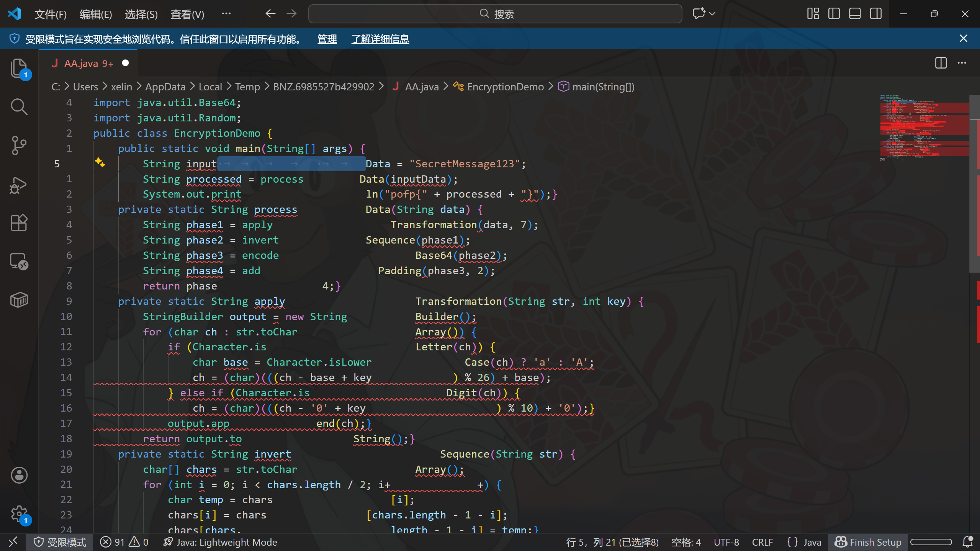Expand the Temp breadcrumb segment
This screenshot has height=551, width=980.
pyautogui.click(x=247, y=87)
